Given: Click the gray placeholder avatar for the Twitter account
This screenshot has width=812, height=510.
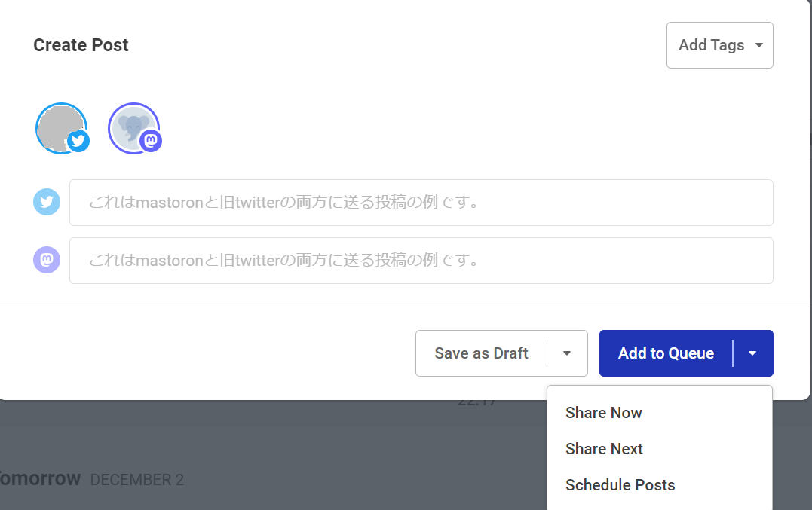Looking at the screenshot, I should (x=62, y=128).
